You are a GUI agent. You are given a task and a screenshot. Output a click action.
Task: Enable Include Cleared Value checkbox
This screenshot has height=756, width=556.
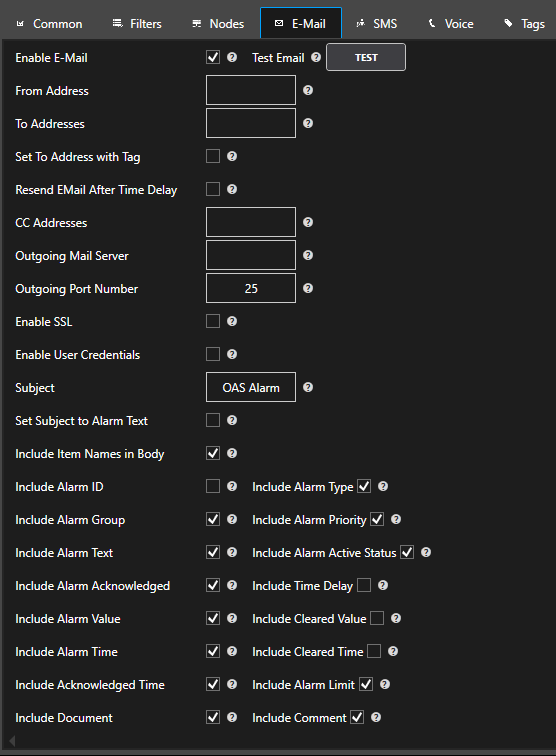pyautogui.click(x=377, y=619)
